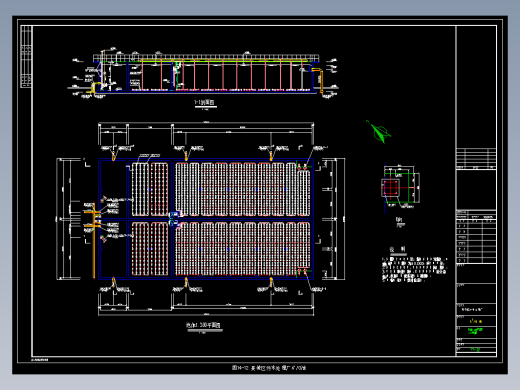Select the yellow text in the title block

tap(476, 321)
